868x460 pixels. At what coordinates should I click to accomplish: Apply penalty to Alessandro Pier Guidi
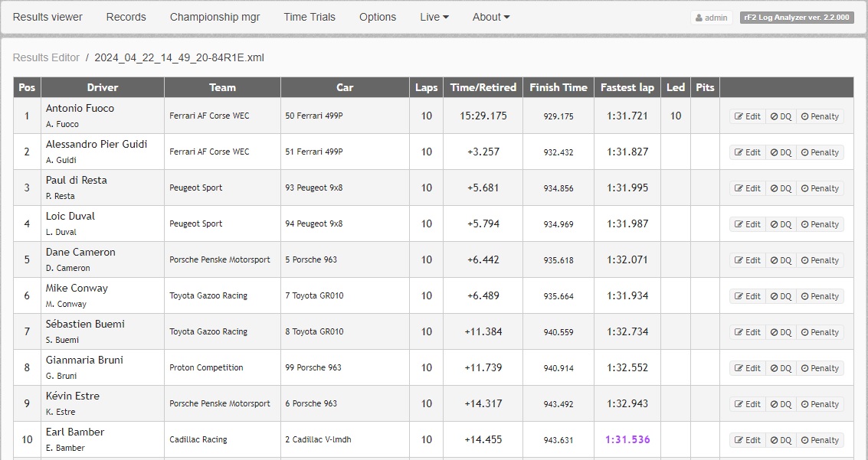(820, 152)
